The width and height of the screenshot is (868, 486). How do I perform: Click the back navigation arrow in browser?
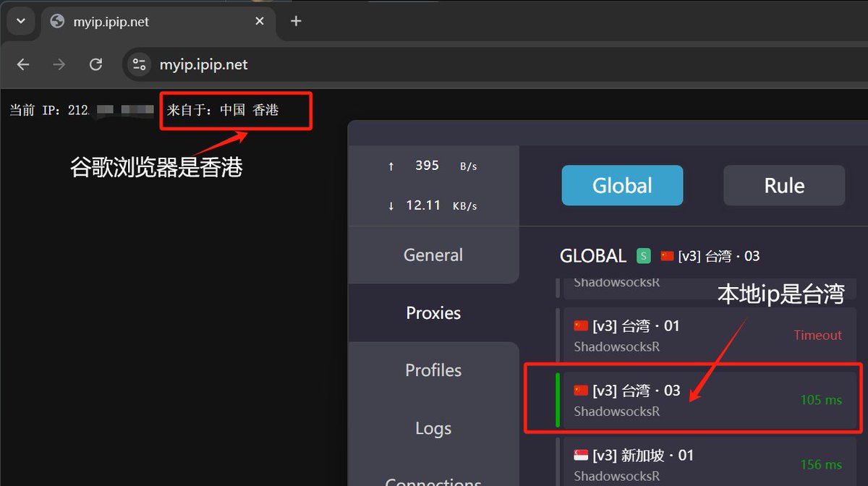point(22,64)
